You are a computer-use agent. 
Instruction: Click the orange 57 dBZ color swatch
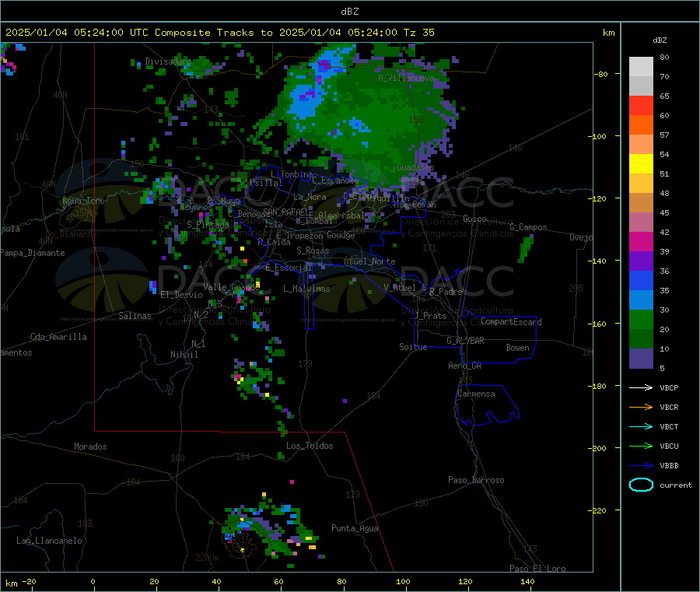(x=641, y=125)
